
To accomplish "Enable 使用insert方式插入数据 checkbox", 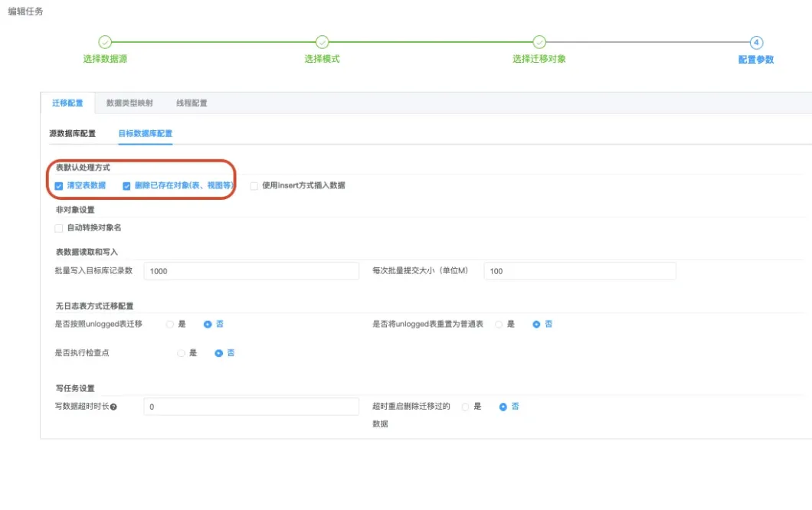I will (254, 186).
